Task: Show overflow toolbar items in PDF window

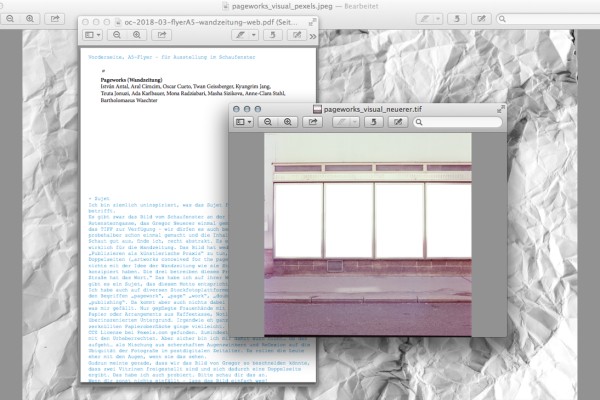Action: pyautogui.click(x=312, y=36)
